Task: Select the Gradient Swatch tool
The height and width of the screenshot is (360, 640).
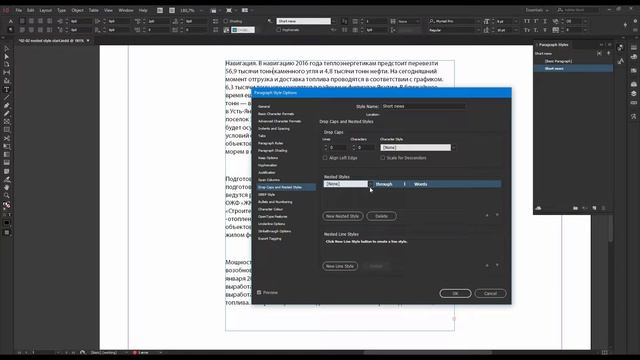Action: [x=7, y=155]
